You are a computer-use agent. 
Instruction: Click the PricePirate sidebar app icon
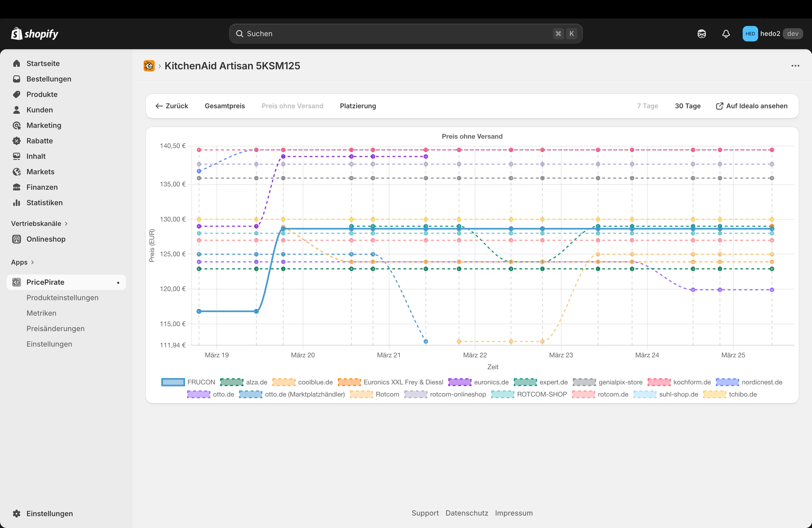pos(16,282)
